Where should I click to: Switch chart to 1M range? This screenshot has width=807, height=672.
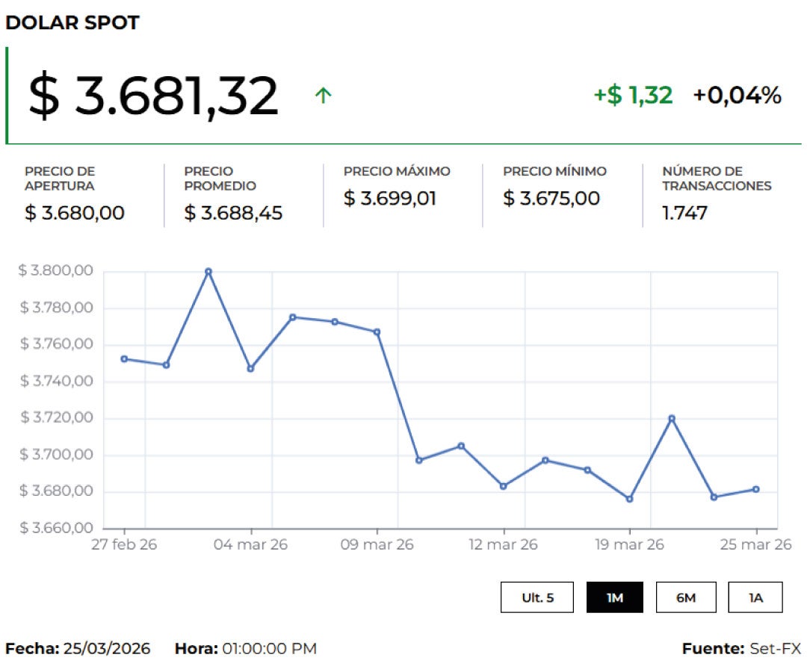click(x=614, y=597)
